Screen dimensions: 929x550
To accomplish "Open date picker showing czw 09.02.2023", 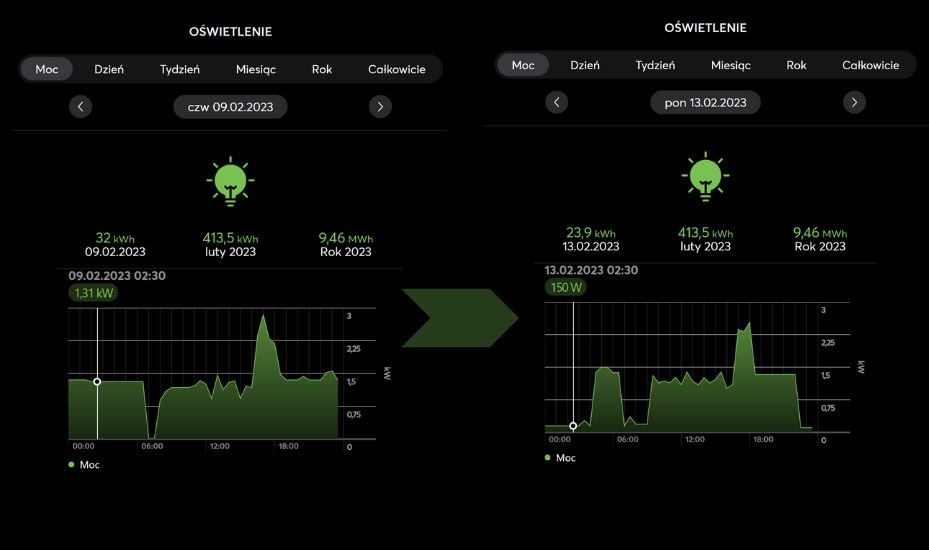I will tap(230, 106).
